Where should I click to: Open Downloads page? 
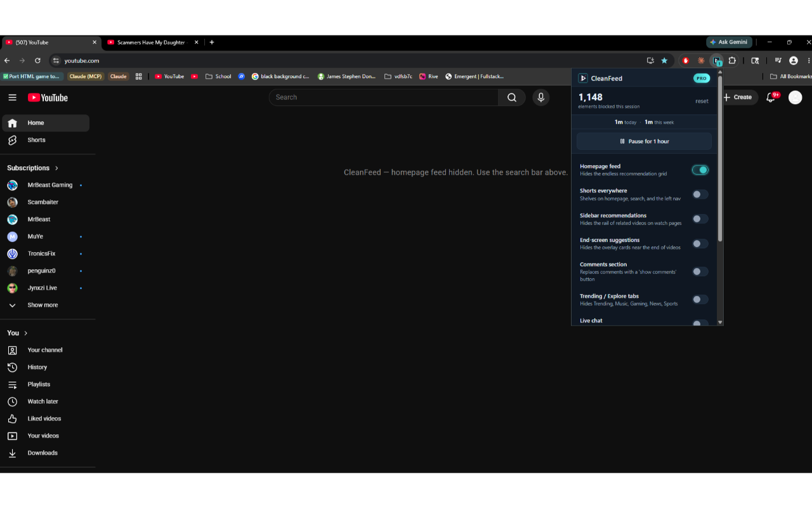tap(44, 453)
